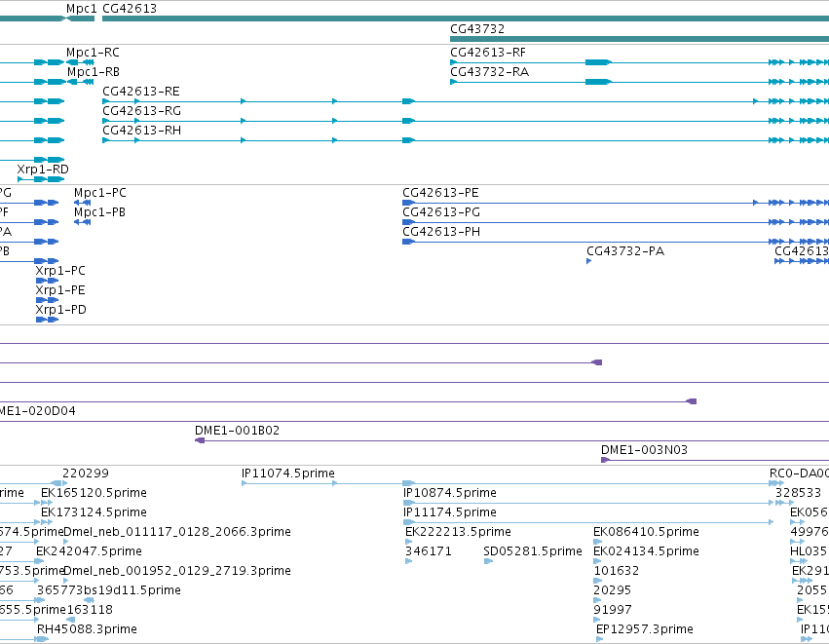This screenshot has height=644, width=829.
Task: Click the CG42613 gene label
Action: pyautogui.click(x=130, y=9)
